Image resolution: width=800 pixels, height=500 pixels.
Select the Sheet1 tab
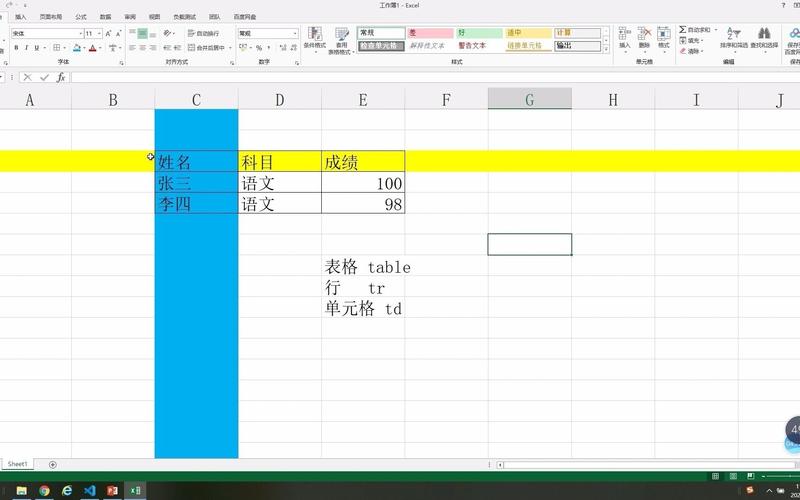point(17,464)
